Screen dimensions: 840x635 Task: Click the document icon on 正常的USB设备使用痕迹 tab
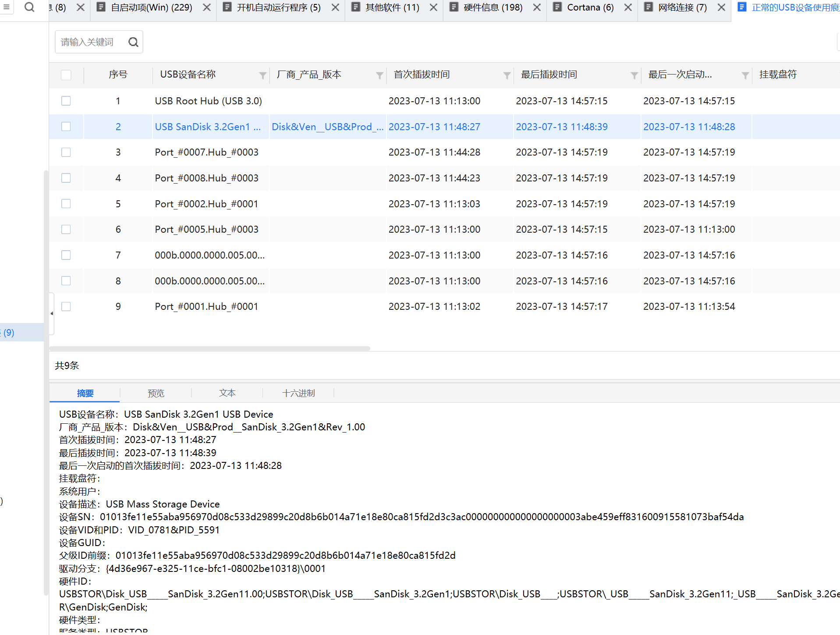click(742, 7)
